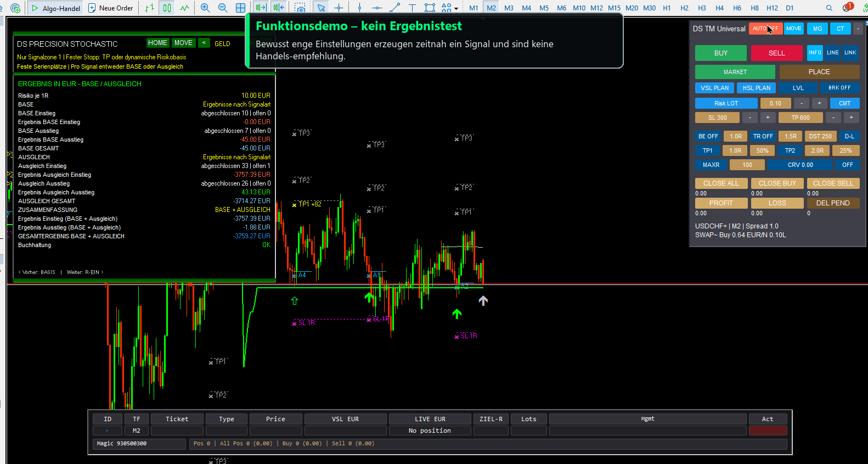Draw a horizontal line
This screenshot has height=464, width=868.
[x=377, y=8]
